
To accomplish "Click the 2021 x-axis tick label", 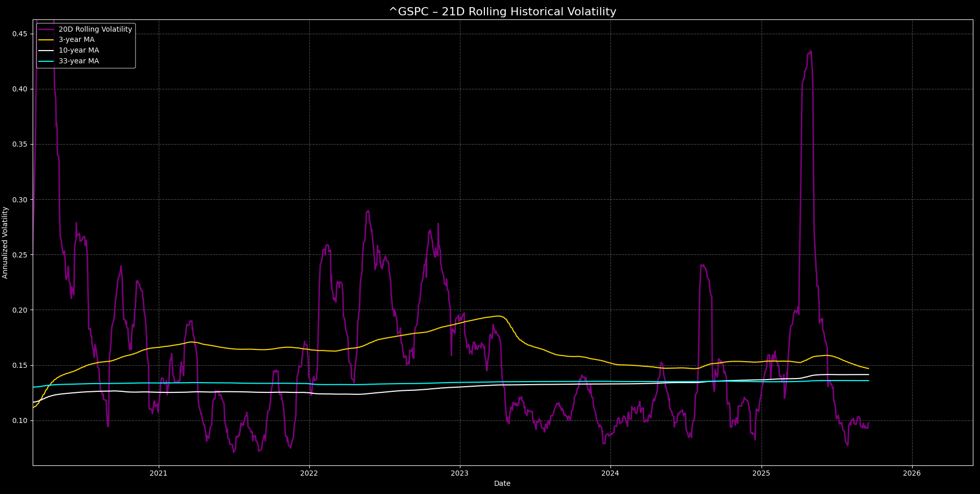I will (x=158, y=474).
